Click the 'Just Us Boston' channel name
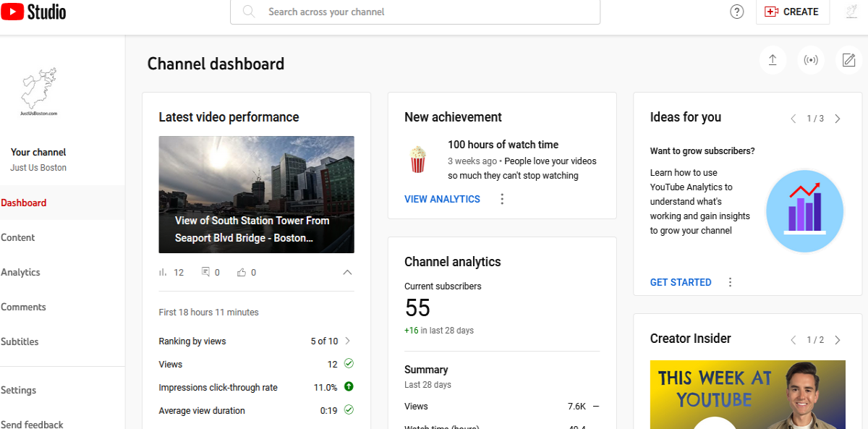 38,168
